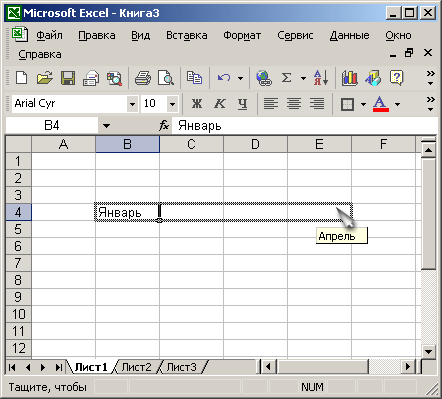The height and width of the screenshot is (399, 442).
Task: Show more standard toolbar options
Action: (431, 78)
